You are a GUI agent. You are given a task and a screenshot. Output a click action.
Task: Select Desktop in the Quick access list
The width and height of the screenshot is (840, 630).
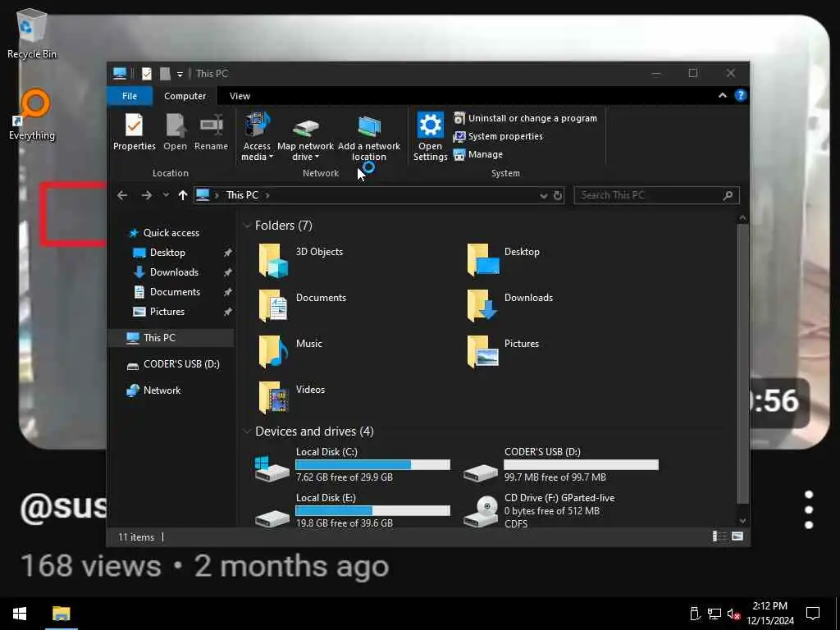click(x=167, y=253)
